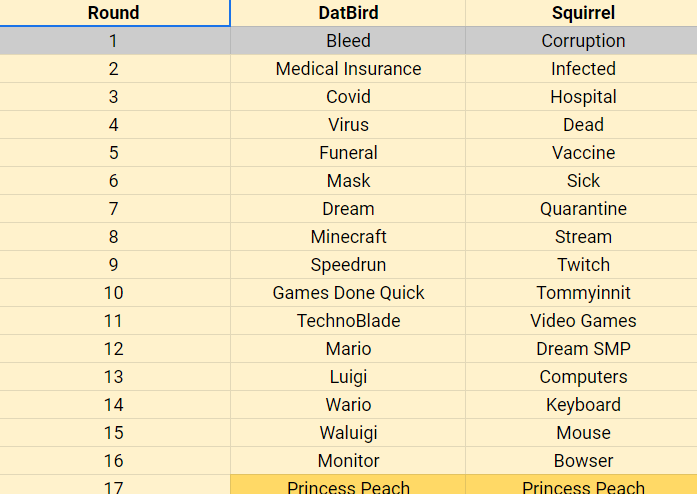
Task: Select the Speedrun cell
Action: point(348,265)
